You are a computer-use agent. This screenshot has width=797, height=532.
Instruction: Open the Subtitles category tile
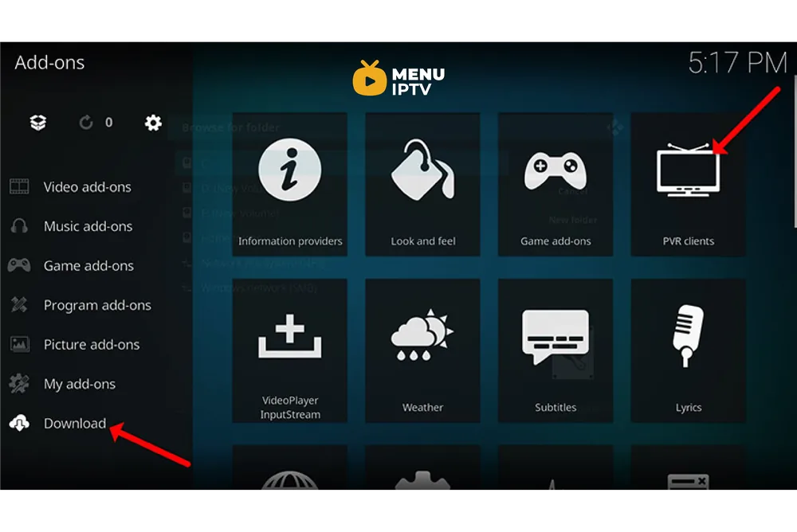click(x=555, y=350)
